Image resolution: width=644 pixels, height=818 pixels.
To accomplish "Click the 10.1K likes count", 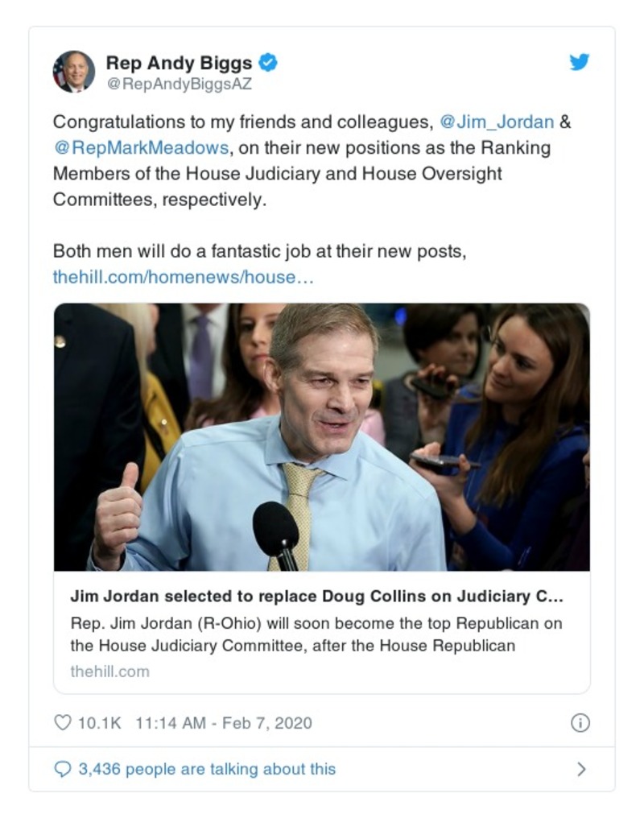I will 99,722.
